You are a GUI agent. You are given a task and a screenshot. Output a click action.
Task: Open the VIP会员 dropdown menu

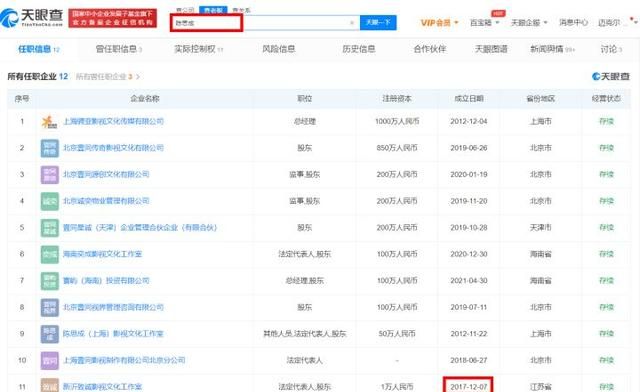pyautogui.click(x=439, y=22)
